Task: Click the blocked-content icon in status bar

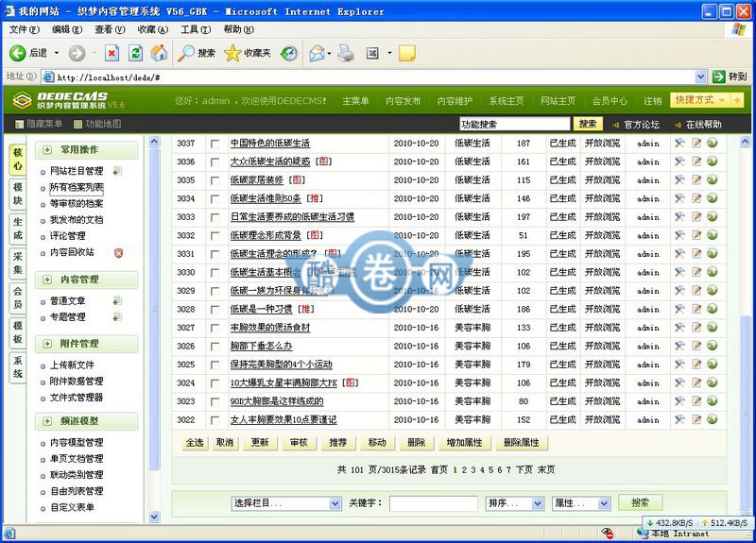Action: pos(608,533)
